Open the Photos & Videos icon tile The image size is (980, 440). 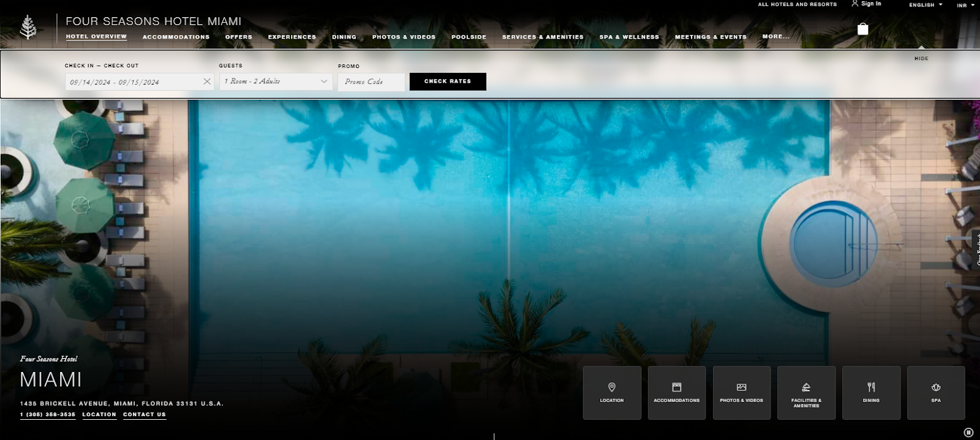[741, 392]
